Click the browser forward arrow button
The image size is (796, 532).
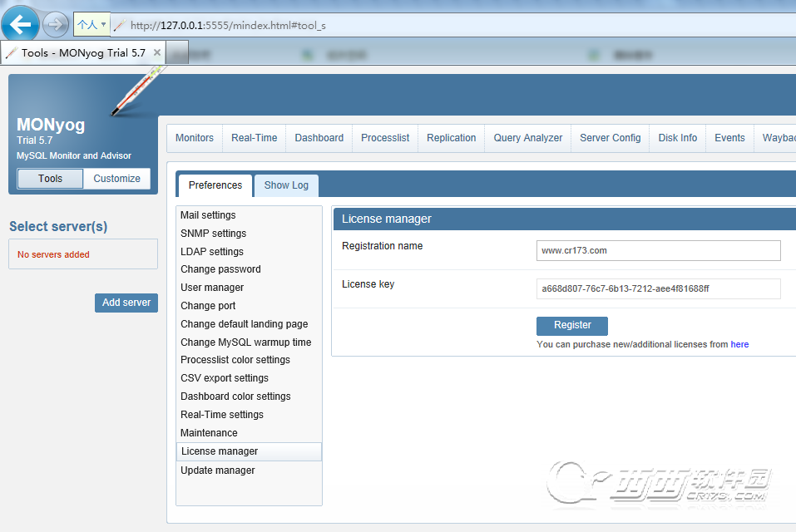pyautogui.click(x=56, y=24)
